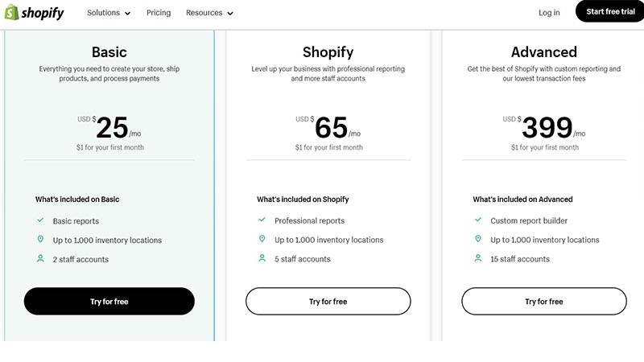Expand the Solutions dropdown menu
Image resolution: width=644 pixels, height=362 pixels.
click(109, 13)
